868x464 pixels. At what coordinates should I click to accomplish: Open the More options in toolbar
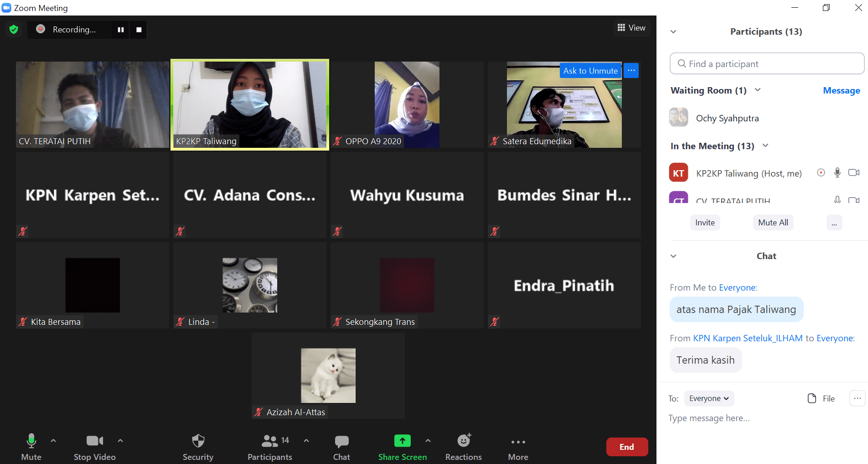(x=518, y=442)
